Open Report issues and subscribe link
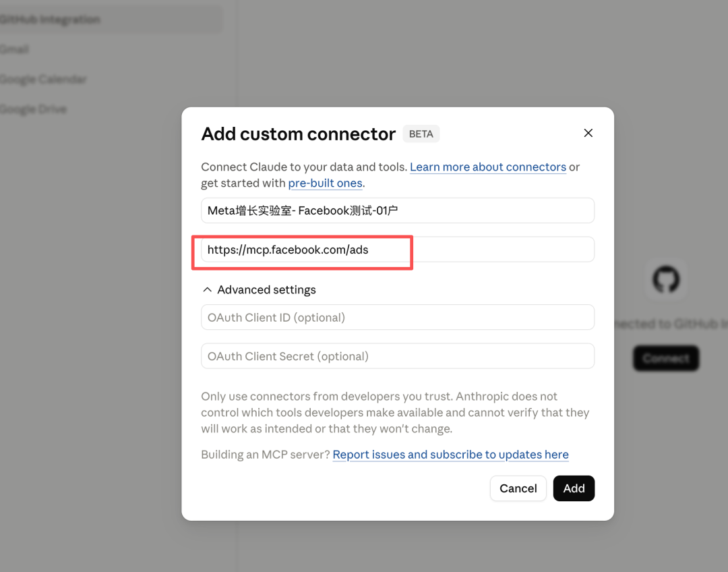The width and height of the screenshot is (728, 572). [450, 455]
